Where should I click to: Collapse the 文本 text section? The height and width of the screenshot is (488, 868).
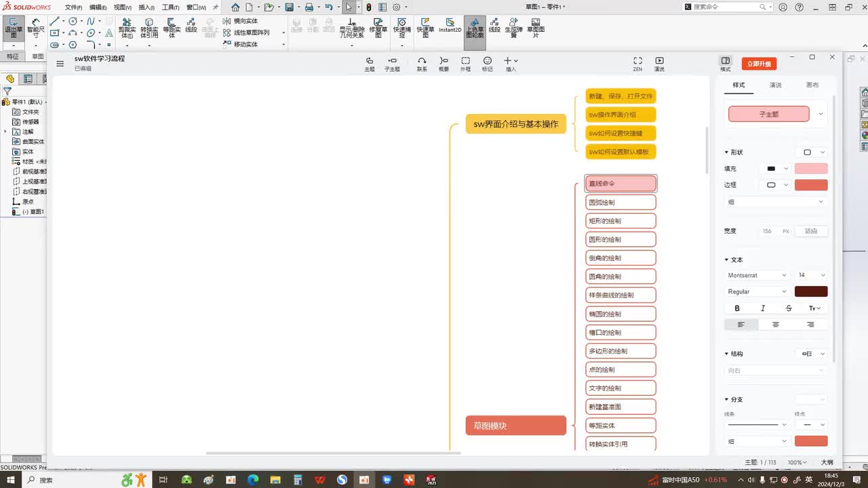click(726, 260)
